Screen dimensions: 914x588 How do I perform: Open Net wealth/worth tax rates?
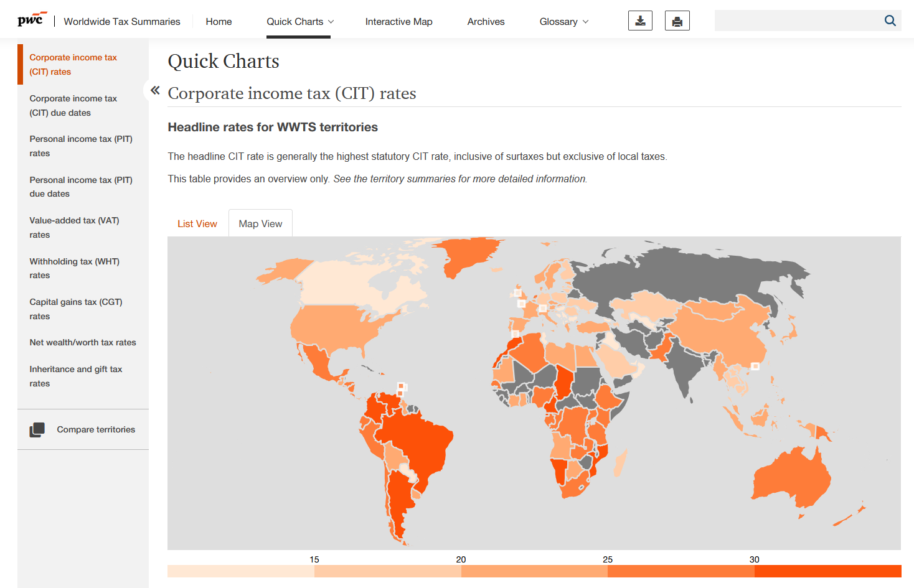pos(83,342)
